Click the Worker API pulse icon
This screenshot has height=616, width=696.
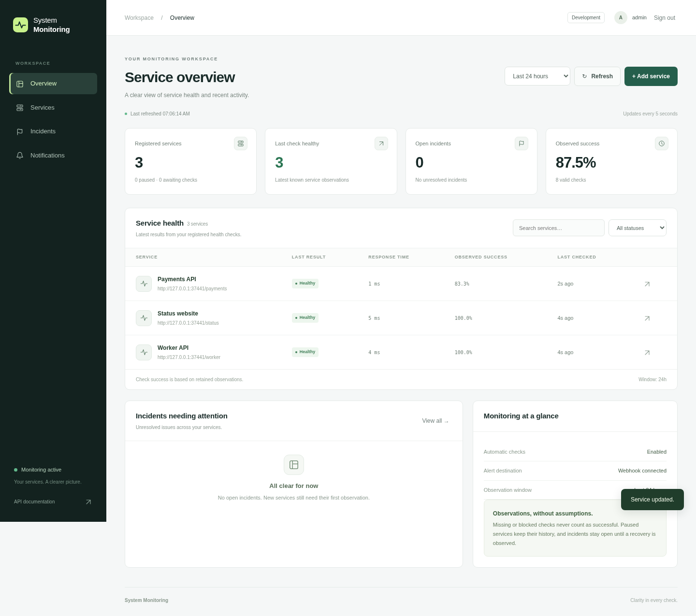pos(144,352)
